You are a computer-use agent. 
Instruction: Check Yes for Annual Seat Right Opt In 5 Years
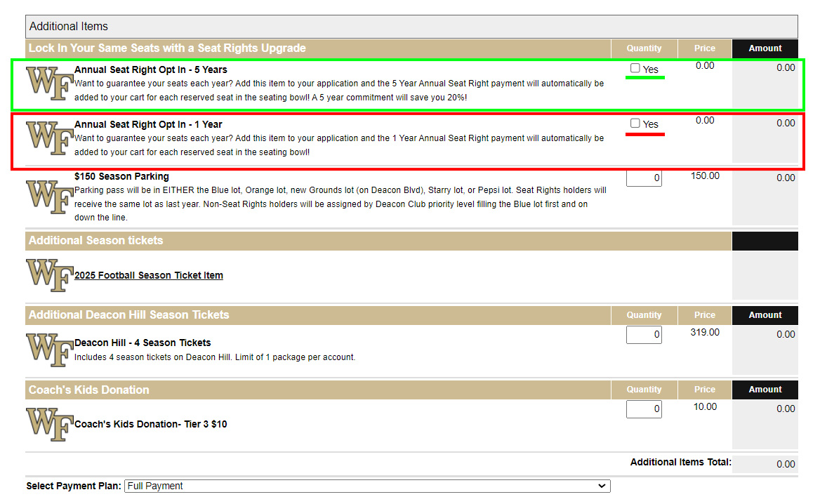(635, 67)
